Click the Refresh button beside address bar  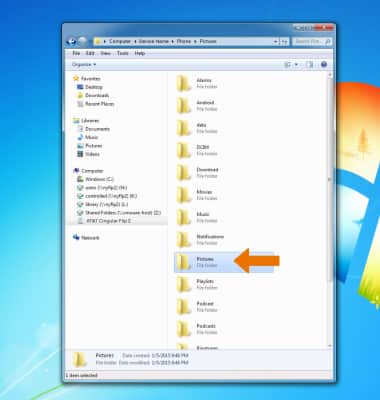pyautogui.click(x=285, y=42)
